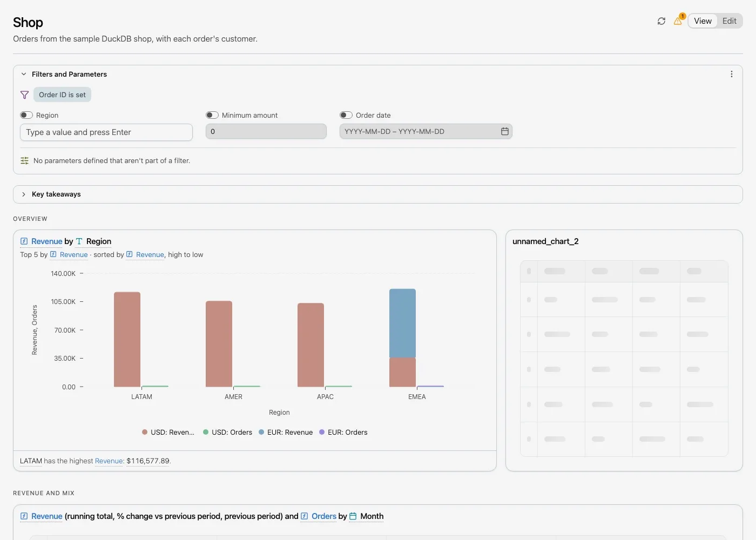Click the measure icon before 'Top 5 by' Revenue

click(x=53, y=254)
